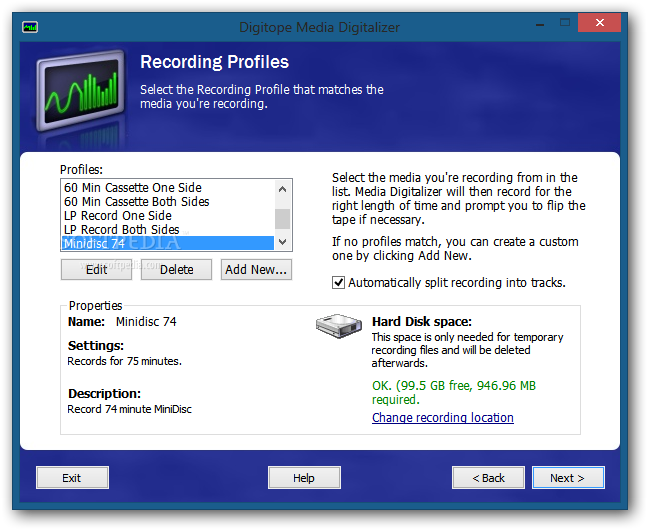Screen dimensions: 648x530
Task: Open Help
Action: point(304,478)
